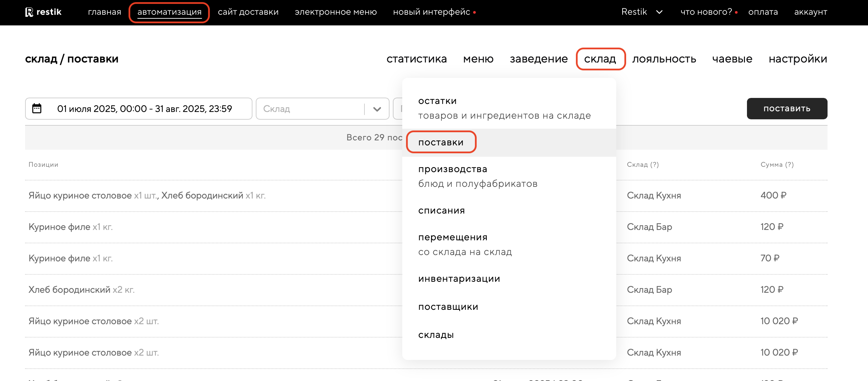Image resolution: width=868 pixels, height=381 pixels.
Task: Open электронное меню section
Action: point(336,12)
